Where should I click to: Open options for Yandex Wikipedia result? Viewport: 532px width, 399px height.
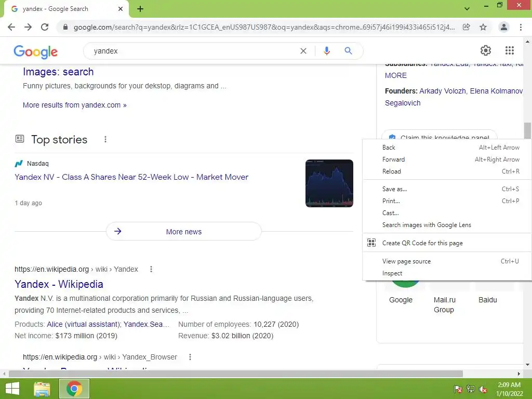coord(151,270)
